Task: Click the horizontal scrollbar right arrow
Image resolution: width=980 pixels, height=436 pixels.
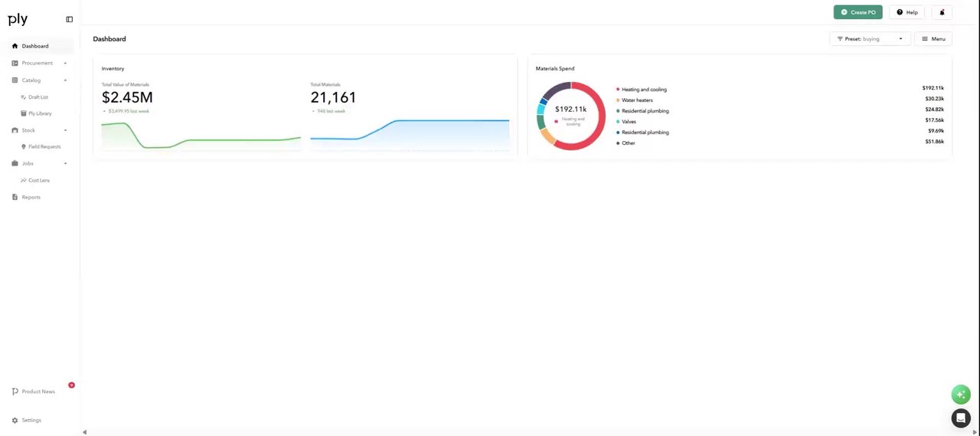Action: (x=975, y=432)
